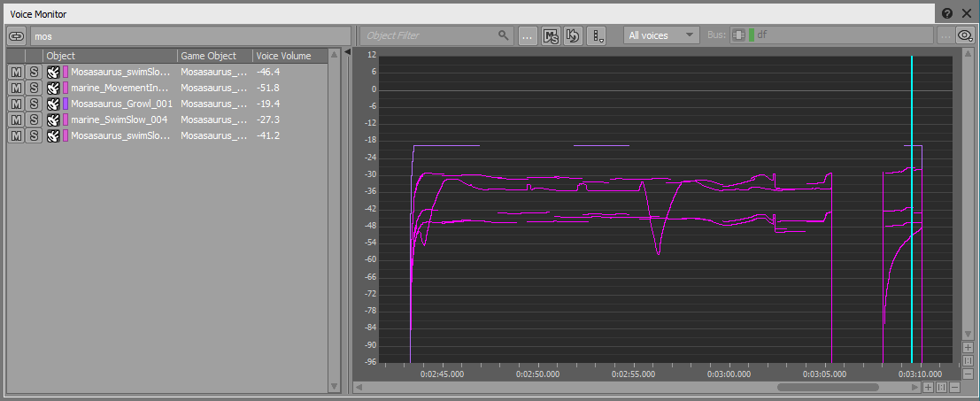The height and width of the screenshot is (401, 980).
Task: Click the Bus field showing df
Action: [830, 35]
